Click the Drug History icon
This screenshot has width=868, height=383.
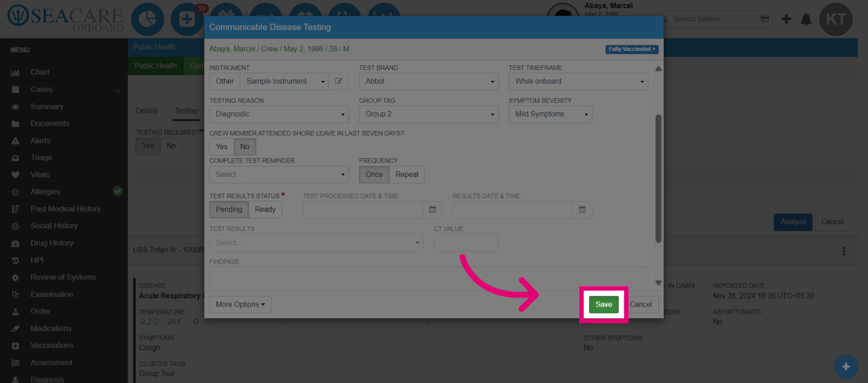[15, 243]
